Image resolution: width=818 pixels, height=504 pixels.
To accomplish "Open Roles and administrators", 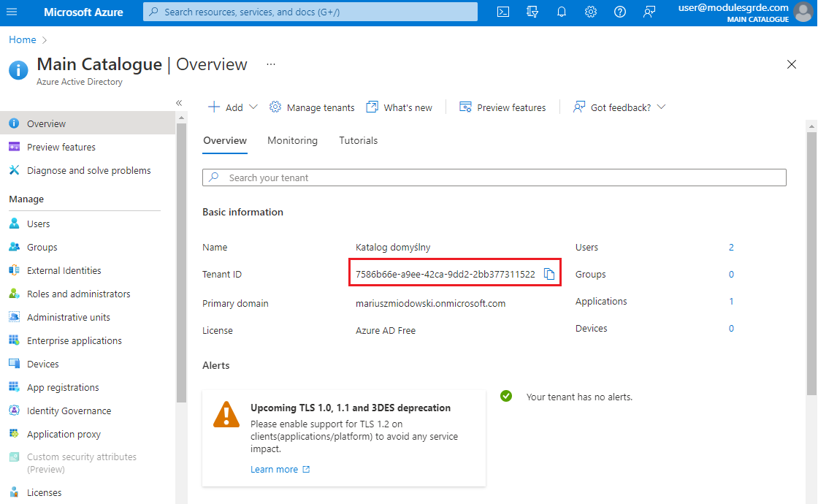I will 88,294.
